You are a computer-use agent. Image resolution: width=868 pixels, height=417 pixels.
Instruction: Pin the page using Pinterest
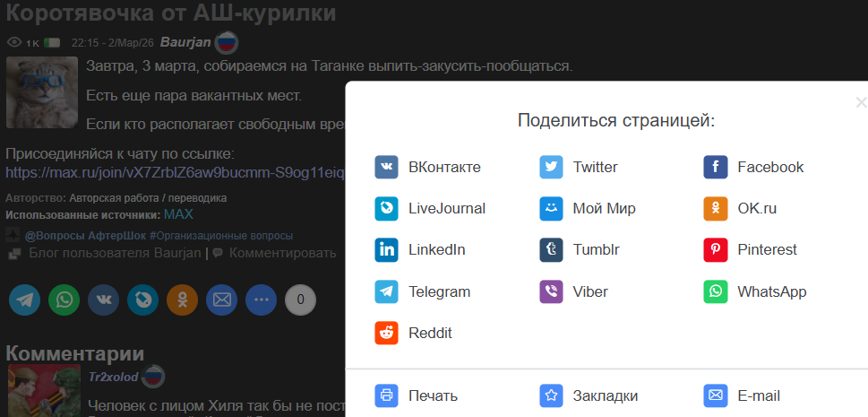[750, 250]
